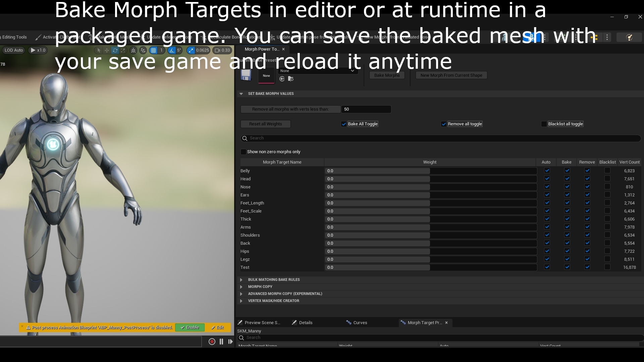Click the browse to asset folder icon

291,79
